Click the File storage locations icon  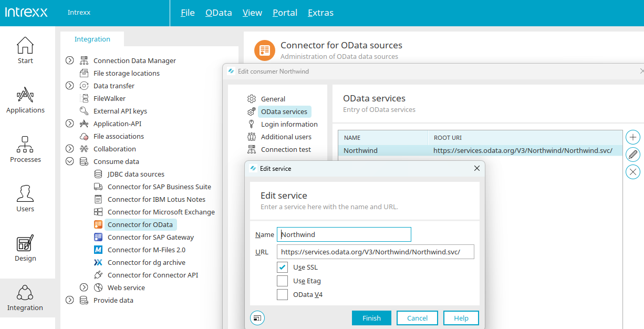(x=84, y=73)
